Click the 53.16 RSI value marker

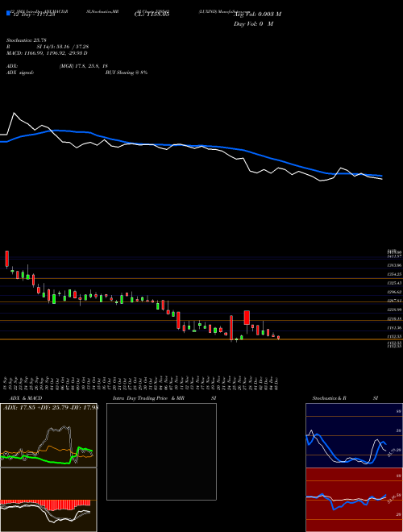pos(391,500)
